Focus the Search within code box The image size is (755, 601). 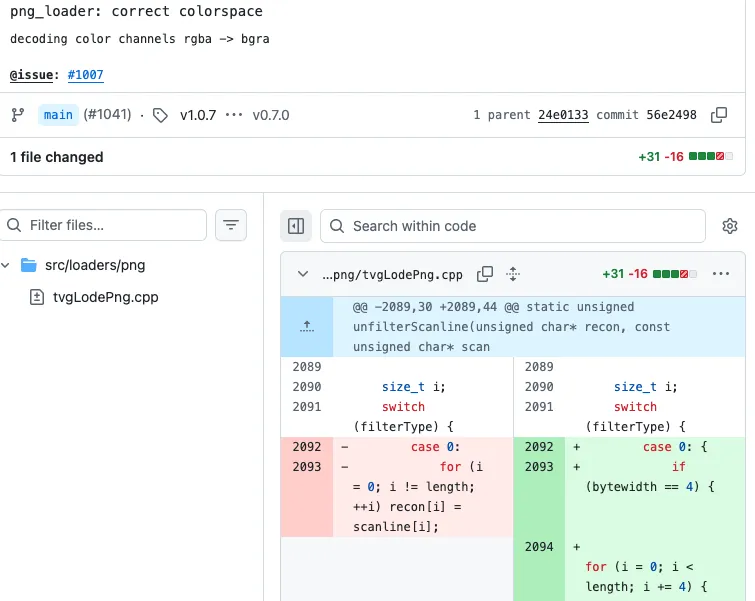point(513,226)
